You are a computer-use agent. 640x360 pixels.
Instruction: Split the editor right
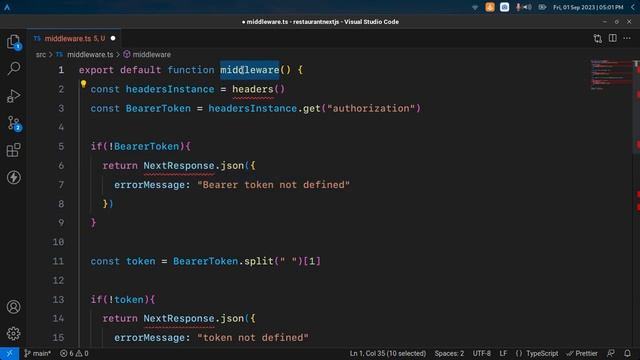coord(613,38)
